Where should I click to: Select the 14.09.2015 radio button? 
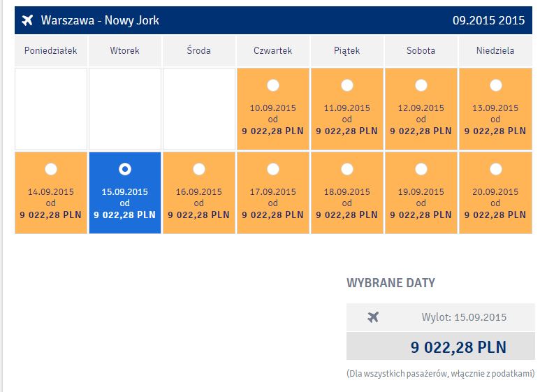point(51,169)
